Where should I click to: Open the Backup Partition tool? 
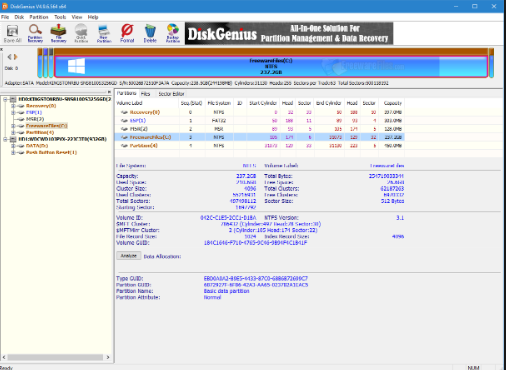[x=173, y=34]
